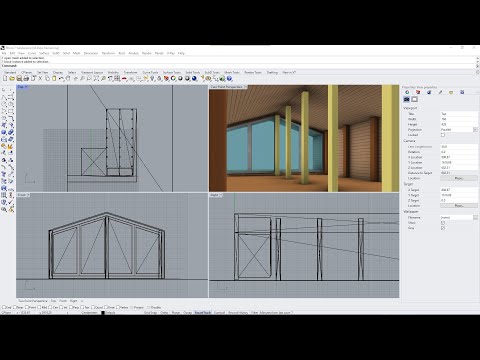Click the Print icon in Standard toolbar
Screen dimensions: 480x360
tap(26, 79)
